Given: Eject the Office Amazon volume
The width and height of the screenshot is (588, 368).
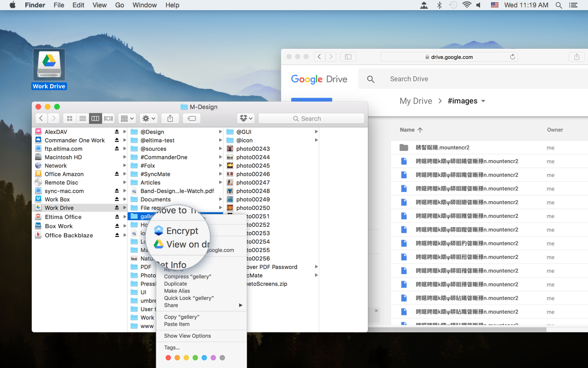Looking at the screenshot, I should pyautogui.click(x=118, y=174).
